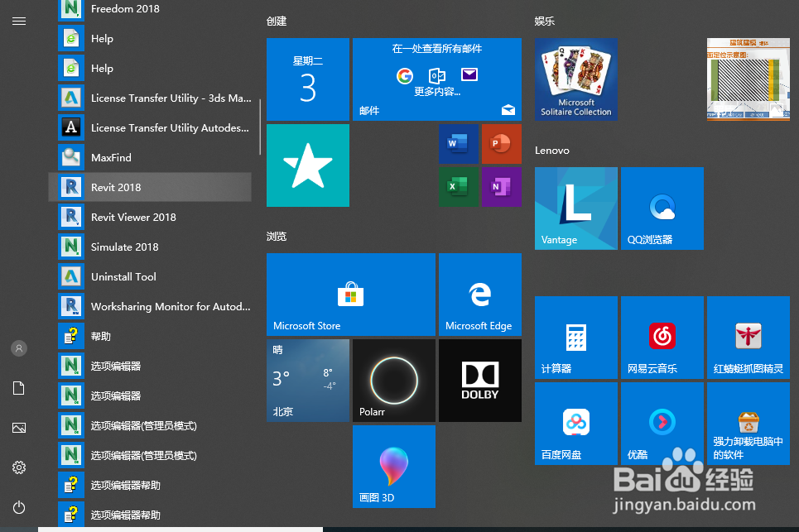Click the Power button in sidebar
799x532 pixels.
pyautogui.click(x=19, y=507)
